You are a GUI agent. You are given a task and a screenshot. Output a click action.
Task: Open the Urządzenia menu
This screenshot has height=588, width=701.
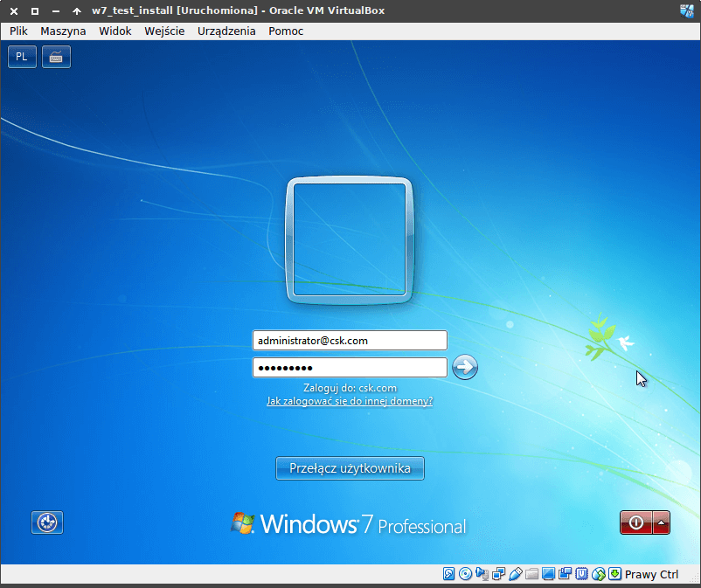(x=226, y=31)
